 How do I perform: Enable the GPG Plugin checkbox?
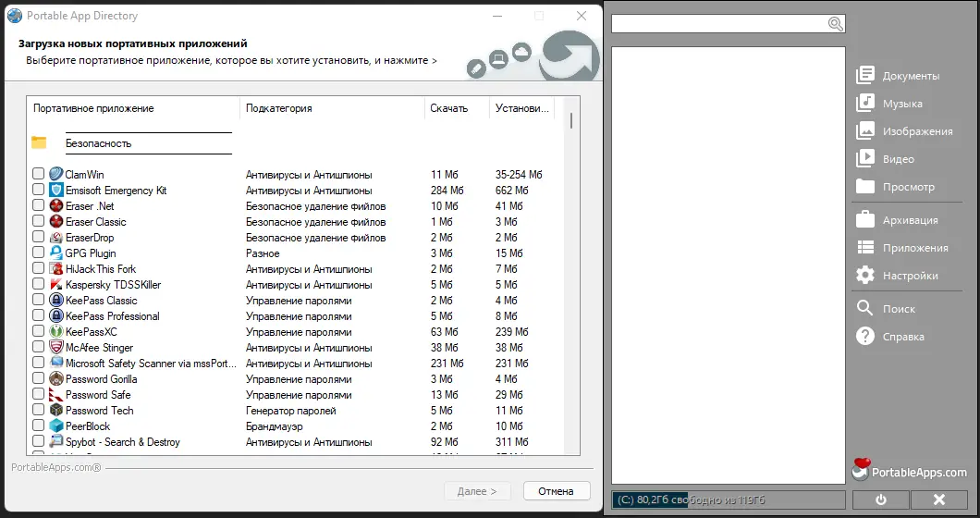(38, 253)
